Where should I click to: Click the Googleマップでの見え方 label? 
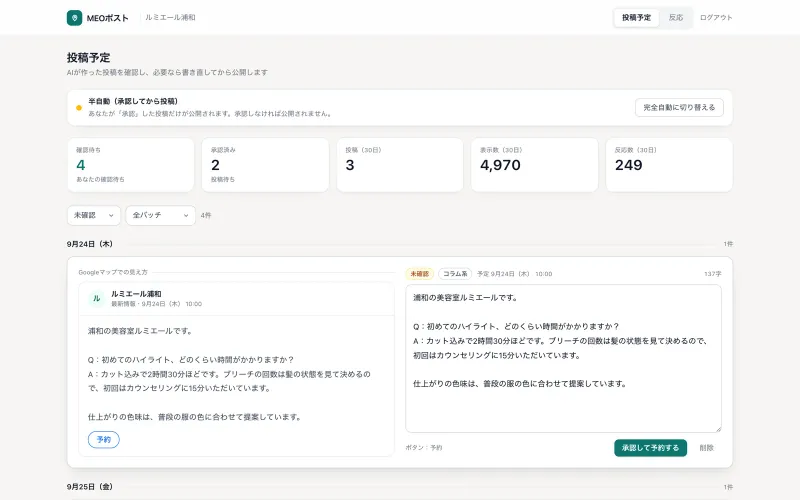[x=113, y=272]
